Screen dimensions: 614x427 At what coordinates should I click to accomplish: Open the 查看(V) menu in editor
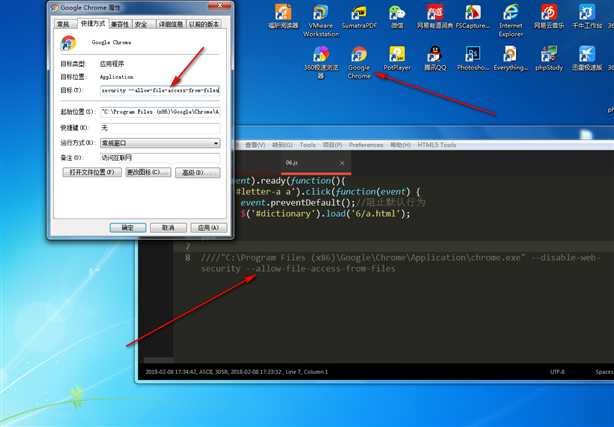(x=255, y=145)
